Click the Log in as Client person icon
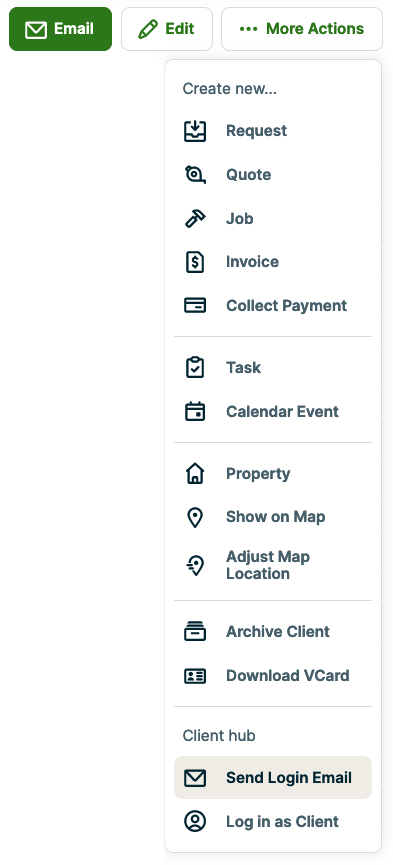Image resolution: width=393 pixels, height=865 pixels. (195, 821)
